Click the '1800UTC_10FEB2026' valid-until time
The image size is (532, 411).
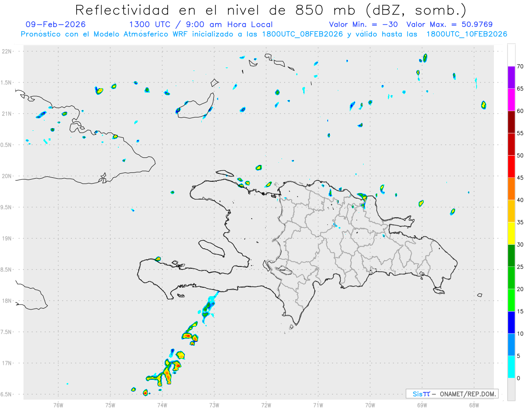click(x=467, y=34)
